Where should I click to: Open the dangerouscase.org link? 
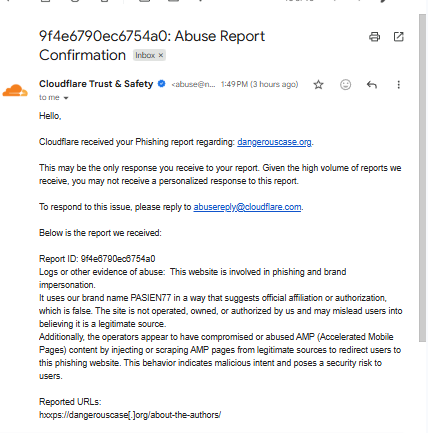click(274, 142)
